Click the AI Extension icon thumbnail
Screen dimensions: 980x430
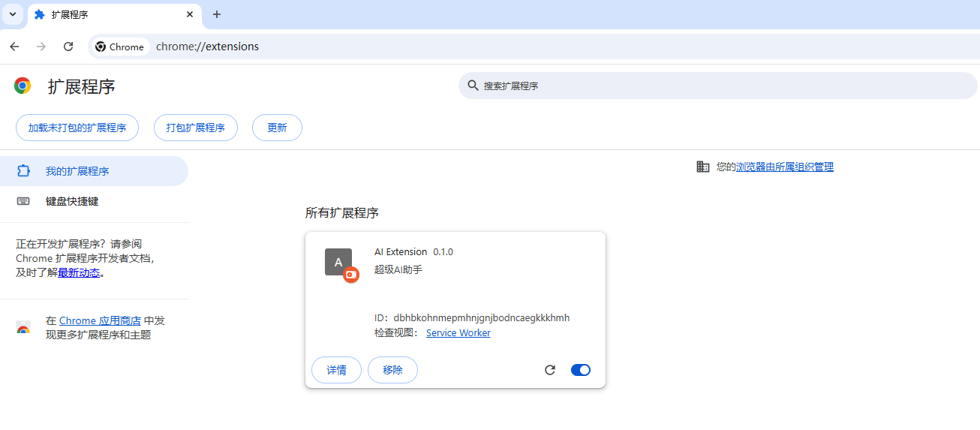(x=338, y=262)
